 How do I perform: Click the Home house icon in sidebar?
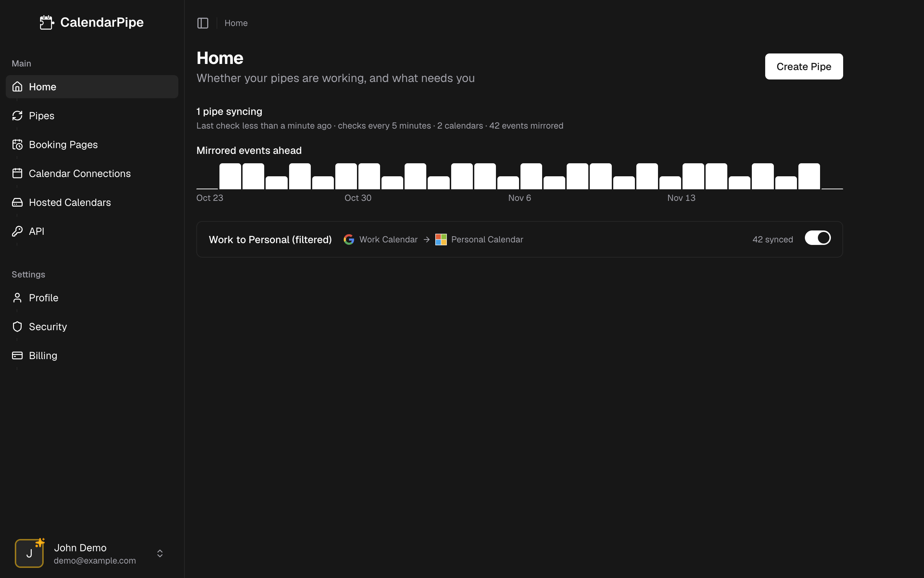[x=17, y=87]
